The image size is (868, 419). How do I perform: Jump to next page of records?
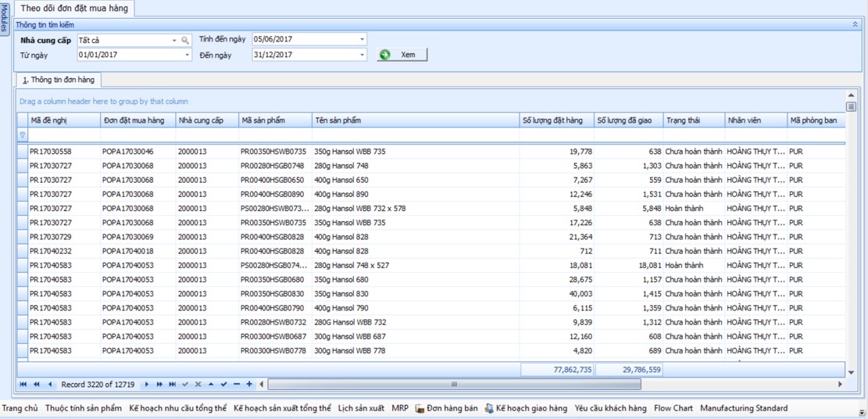[x=159, y=384]
